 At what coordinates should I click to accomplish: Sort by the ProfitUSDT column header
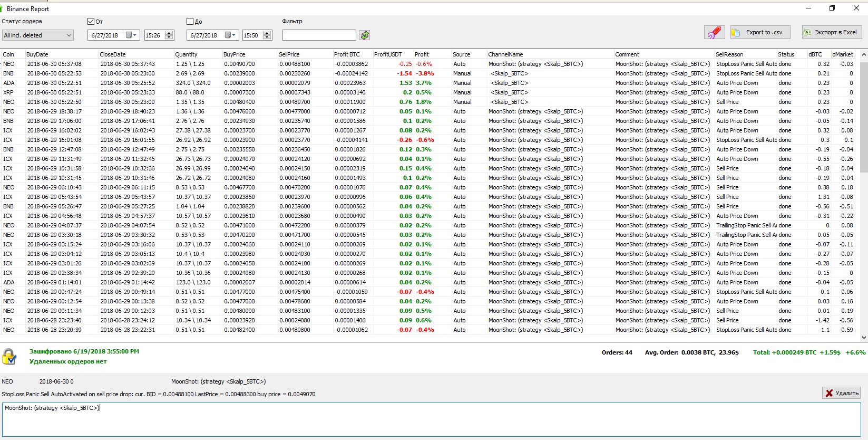pyautogui.click(x=393, y=54)
